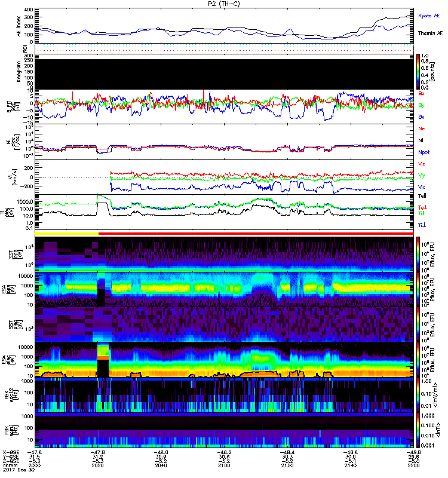Click the yellow segment of the status bar
This screenshot has height=478, width=448.
67,234
